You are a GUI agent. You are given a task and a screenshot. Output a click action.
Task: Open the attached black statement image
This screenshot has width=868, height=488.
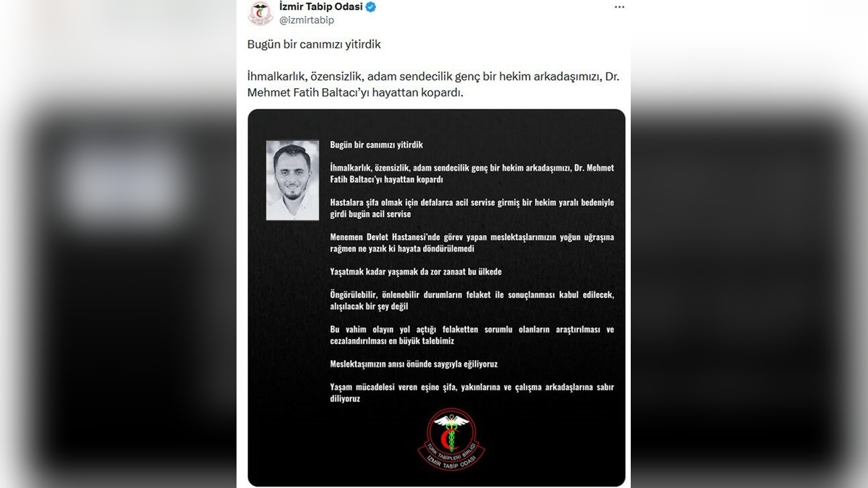tap(436, 298)
